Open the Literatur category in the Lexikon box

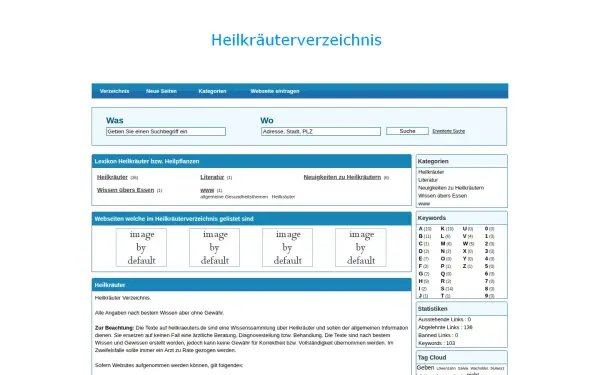tap(212, 177)
